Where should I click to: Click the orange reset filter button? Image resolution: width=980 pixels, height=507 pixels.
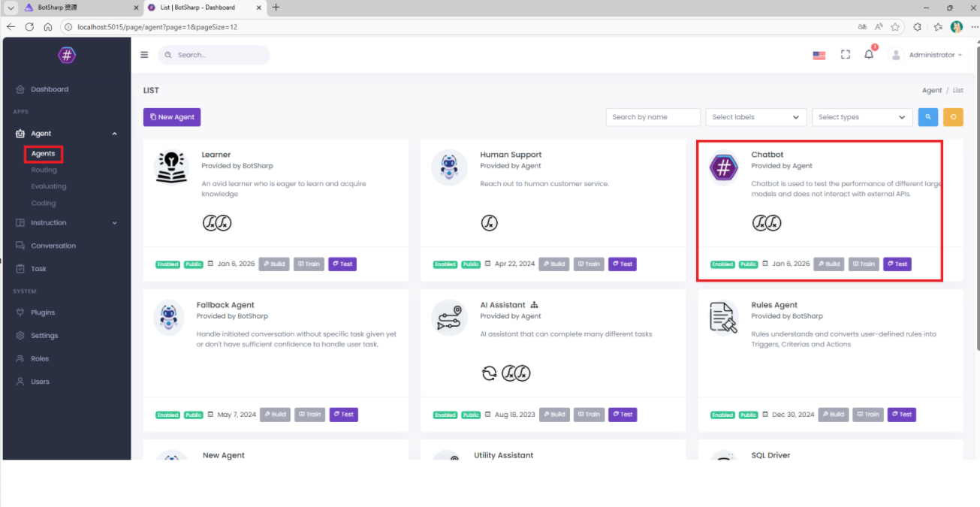(x=953, y=117)
